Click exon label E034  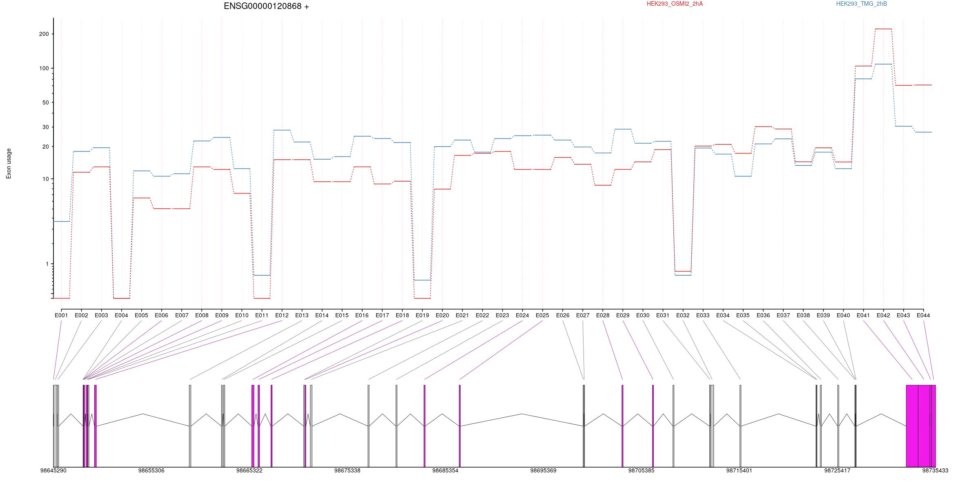723,315
